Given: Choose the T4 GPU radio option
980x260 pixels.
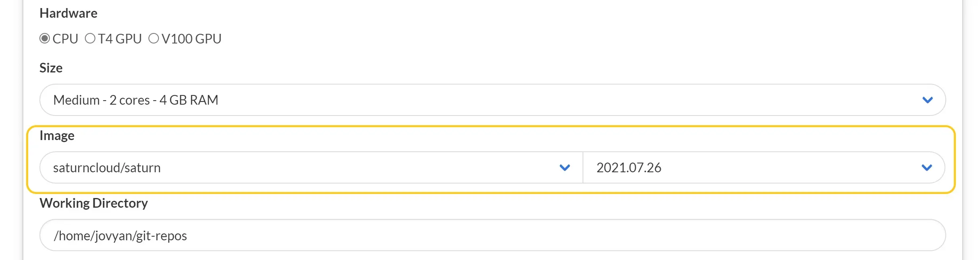Looking at the screenshot, I should 90,39.
